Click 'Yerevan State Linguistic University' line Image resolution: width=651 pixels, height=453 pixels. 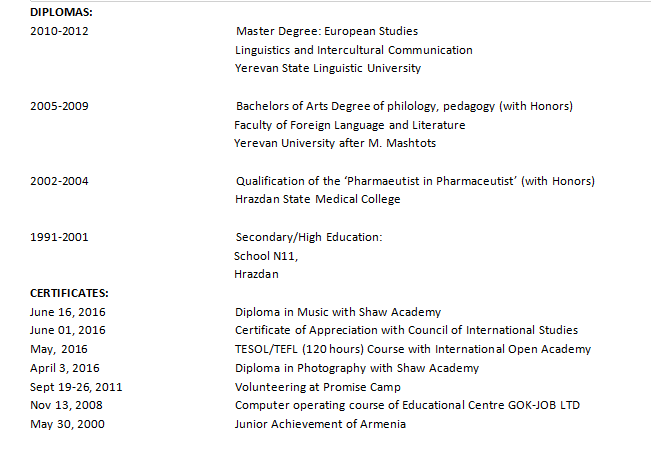pyautogui.click(x=327, y=68)
